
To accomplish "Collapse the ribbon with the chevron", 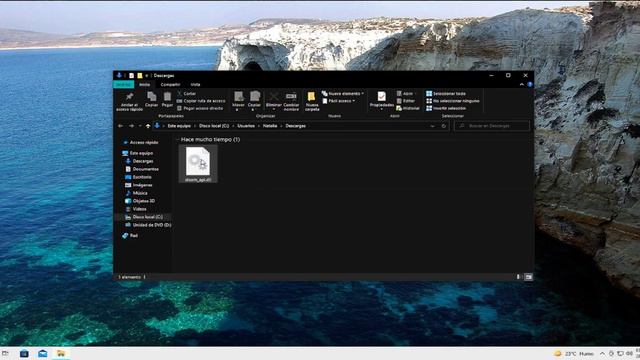I will click(522, 84).
